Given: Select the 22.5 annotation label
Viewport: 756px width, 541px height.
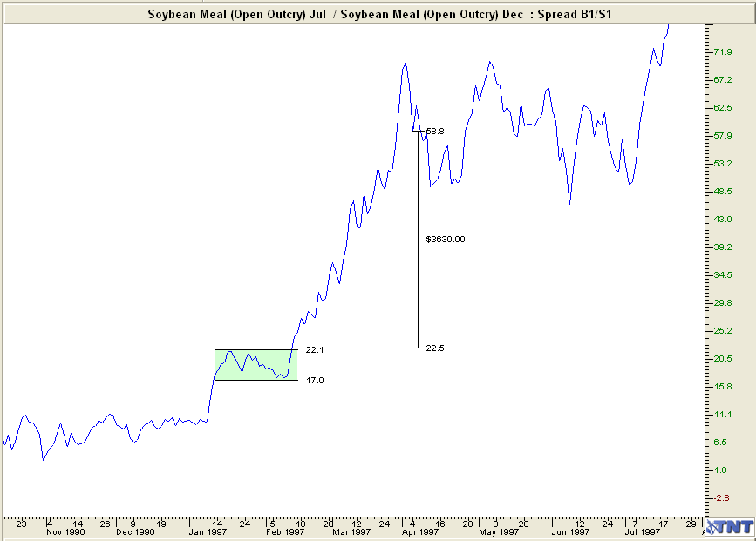Looking at the screenshot, I should (435, 348).
